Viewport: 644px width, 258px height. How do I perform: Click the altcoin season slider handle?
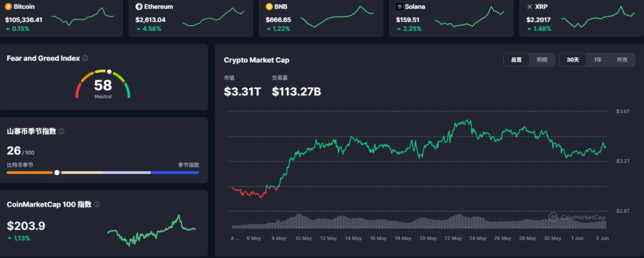(x=57, y=172)
